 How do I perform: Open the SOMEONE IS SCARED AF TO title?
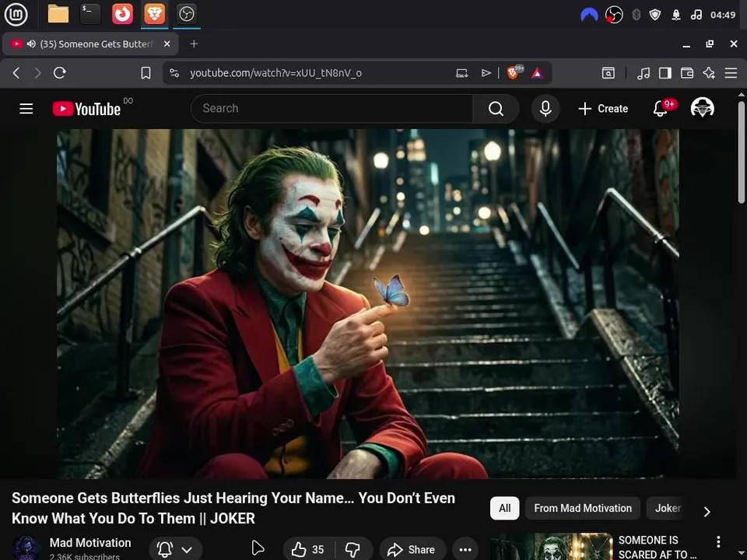tap(657, 547)
